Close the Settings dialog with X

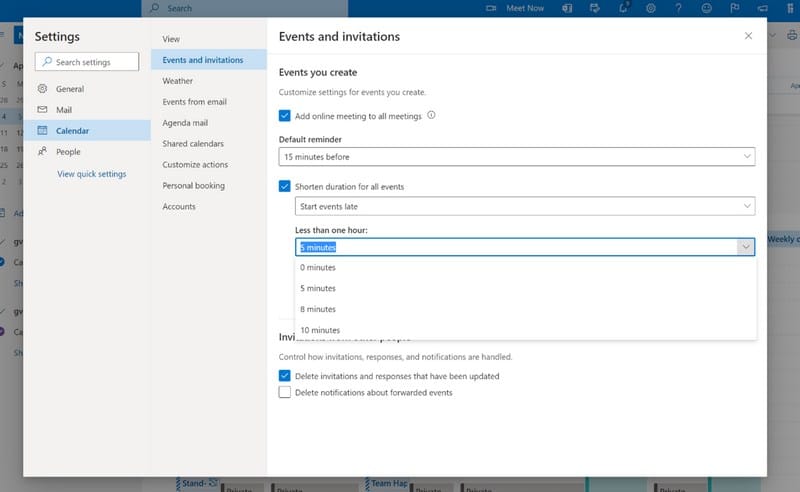pyautogui.click(x=748, y=36)
